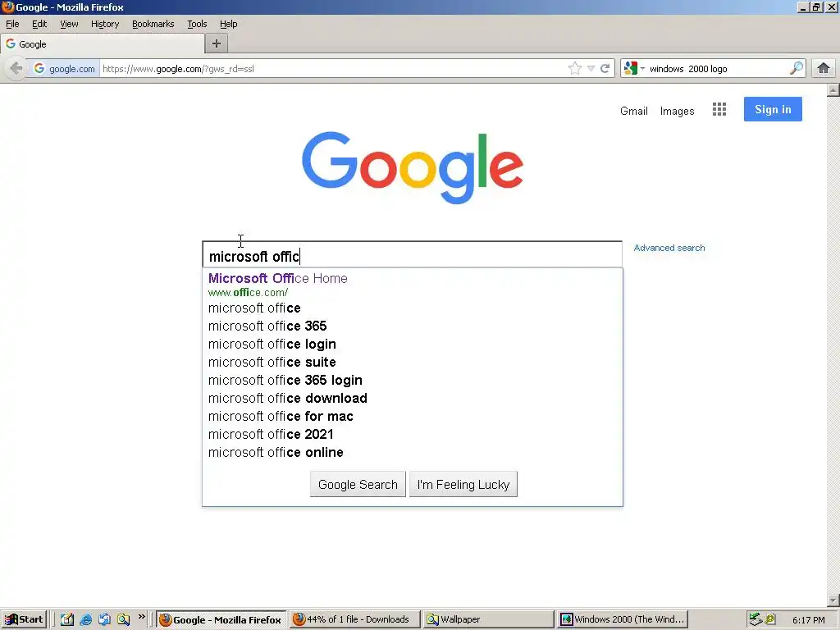Screen dimensions: 840x630
Task: Click in the Google search input box
Action: coord(412,255)
